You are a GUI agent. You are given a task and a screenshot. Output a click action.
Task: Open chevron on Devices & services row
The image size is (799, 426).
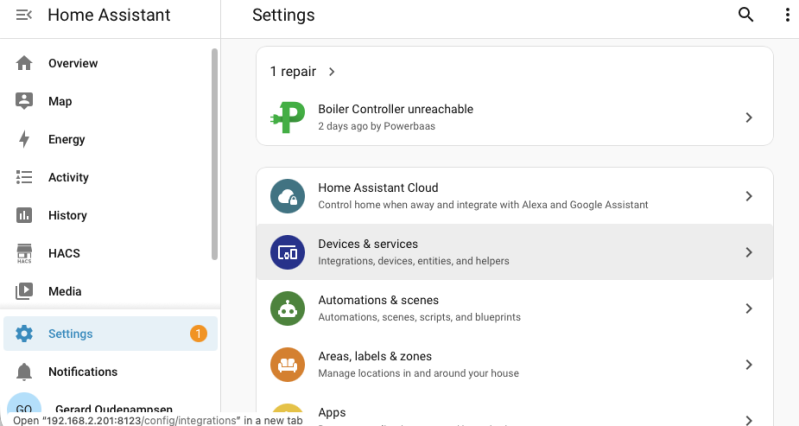(x=749, y=252)
